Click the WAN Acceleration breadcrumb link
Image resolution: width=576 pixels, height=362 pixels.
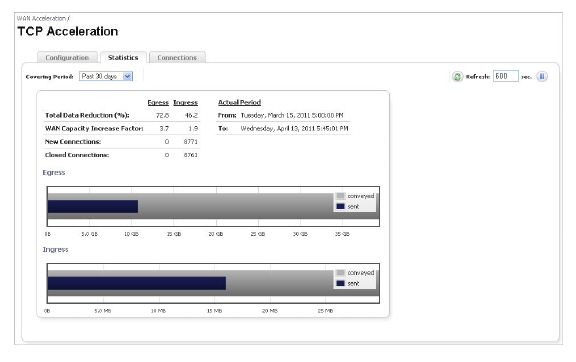(x=41, y=18)
